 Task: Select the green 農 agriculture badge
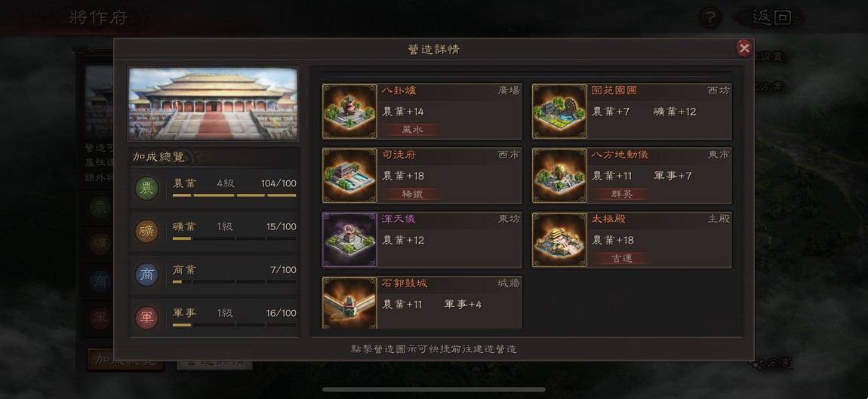pos(146,188)
